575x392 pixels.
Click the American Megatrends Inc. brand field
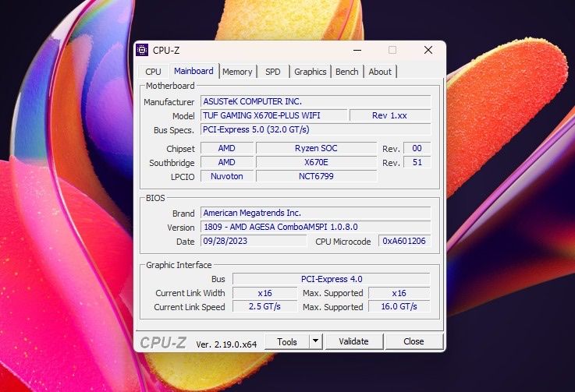316,213
